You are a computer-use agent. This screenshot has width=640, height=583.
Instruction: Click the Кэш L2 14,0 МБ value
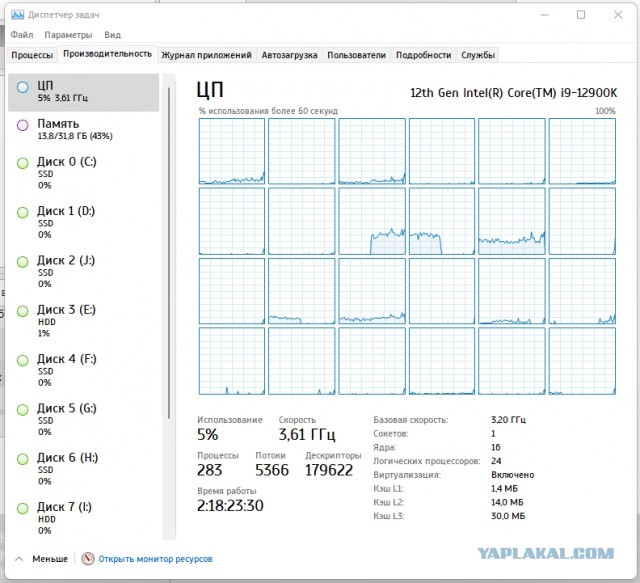(x=507, y=502)
